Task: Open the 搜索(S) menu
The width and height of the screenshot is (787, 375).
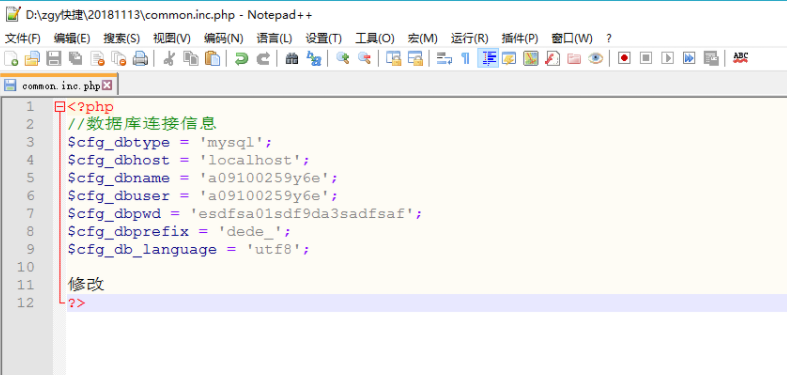Action: point(122,39)
